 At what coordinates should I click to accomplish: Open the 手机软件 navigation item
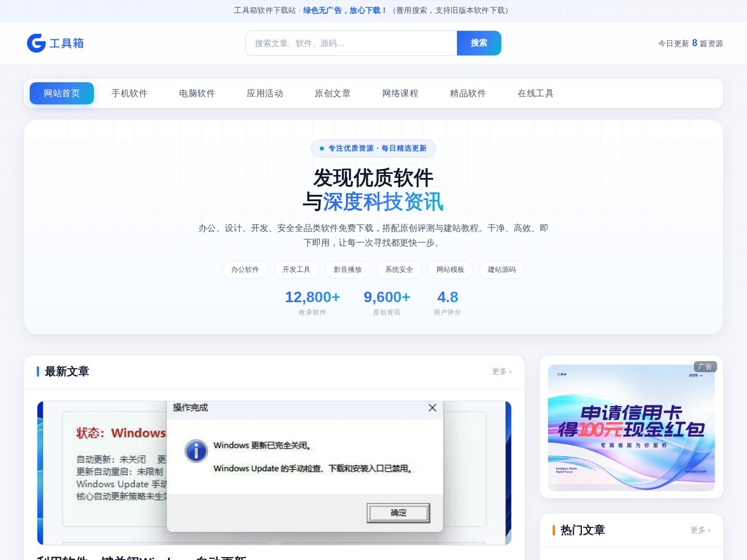click(130, 93)
